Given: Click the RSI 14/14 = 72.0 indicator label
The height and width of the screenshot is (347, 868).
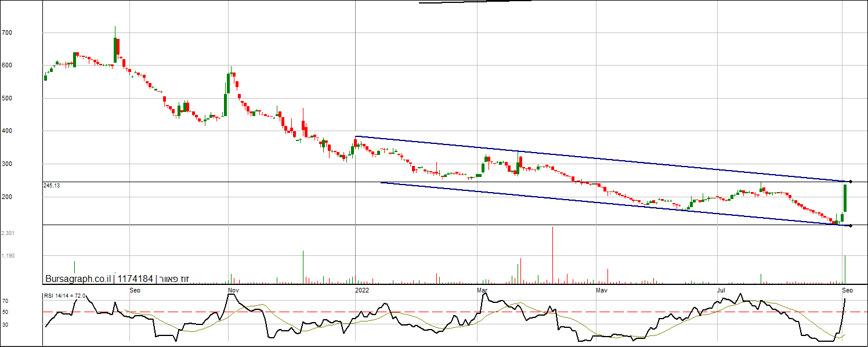Looking at the screenshot, I should [x=66, y=296].
